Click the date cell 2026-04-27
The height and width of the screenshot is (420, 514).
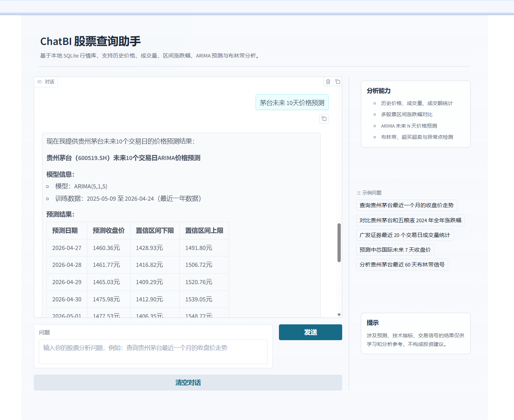click(67, 248)
